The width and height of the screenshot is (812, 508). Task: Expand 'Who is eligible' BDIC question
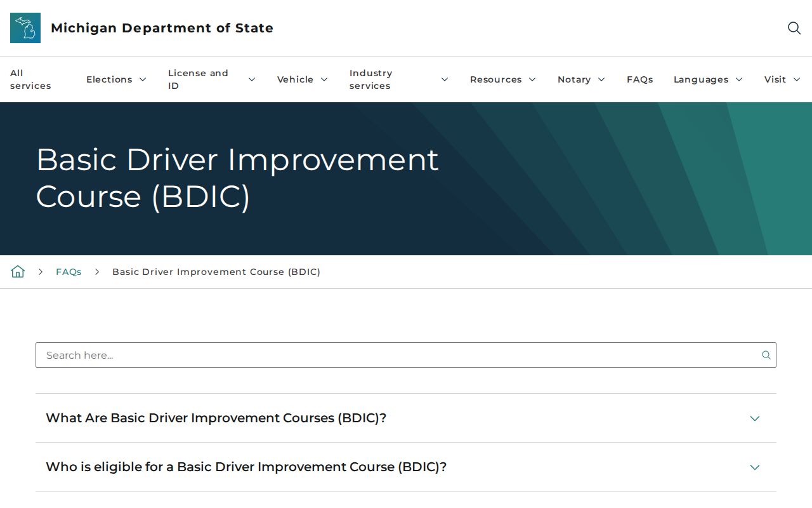pyautogui.click(x=406, y=467)
